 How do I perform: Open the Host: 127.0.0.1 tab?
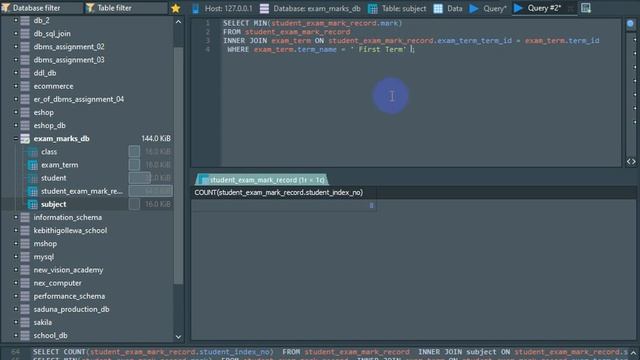point(222,8)
